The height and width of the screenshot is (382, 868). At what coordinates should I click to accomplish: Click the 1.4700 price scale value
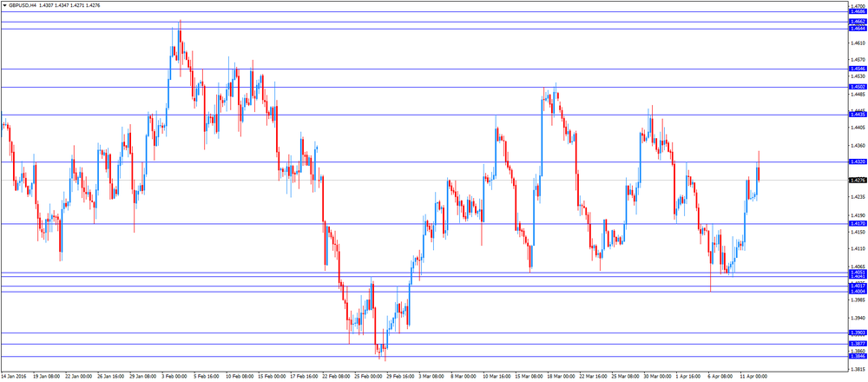(858, 6)
